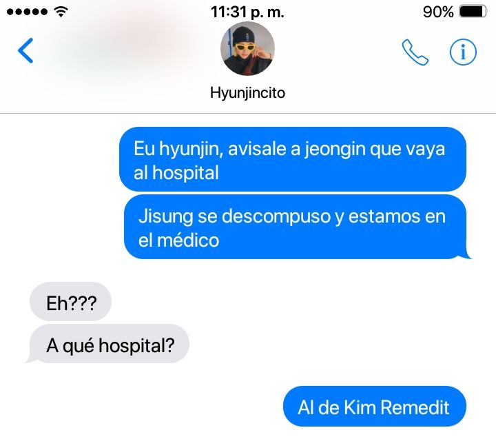Screen dimensions: 496x448
Task: Tap the 90% battery percentage text
Action: pyautogui.click(x=438, y=12)
